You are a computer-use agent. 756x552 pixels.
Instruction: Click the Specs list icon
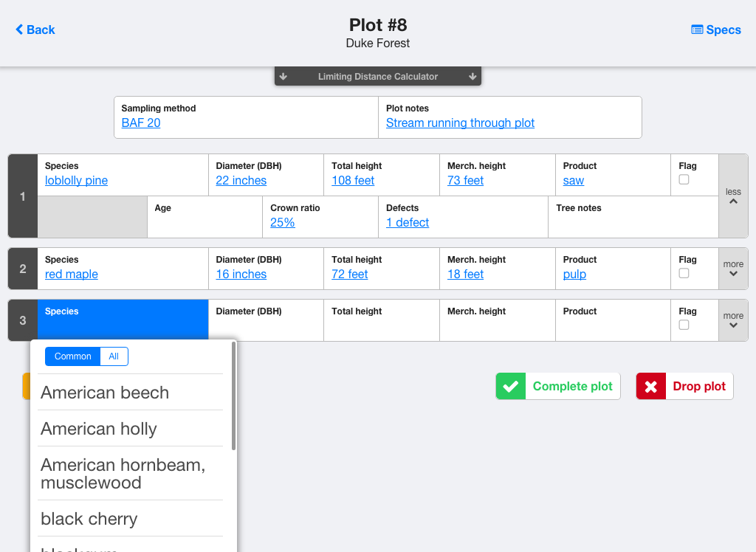point(697,30)
